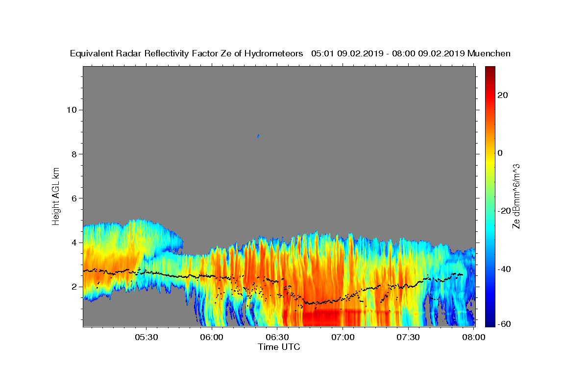Click the colorbar value '-40'

tap(504, 269)
